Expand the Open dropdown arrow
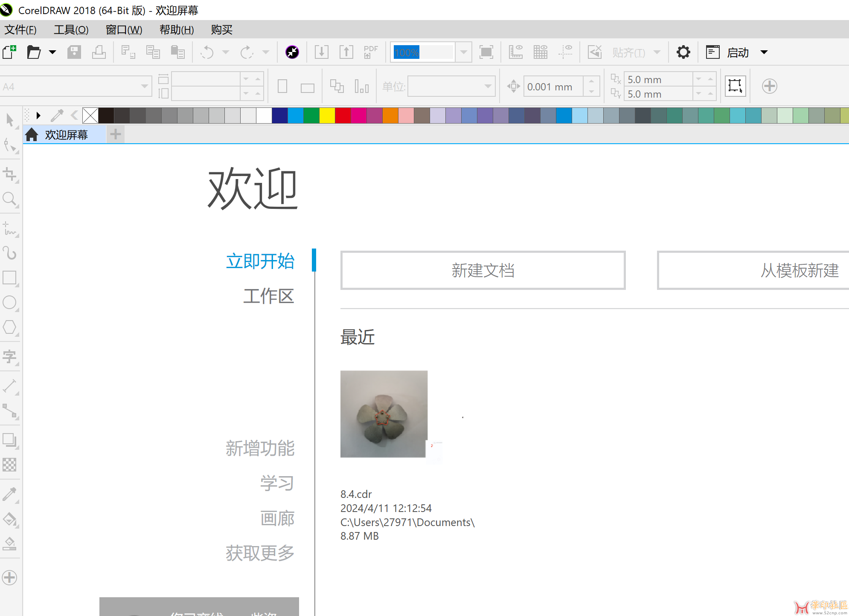The width and height of the screenshot is (849, 616). click(x=52, y=52)
